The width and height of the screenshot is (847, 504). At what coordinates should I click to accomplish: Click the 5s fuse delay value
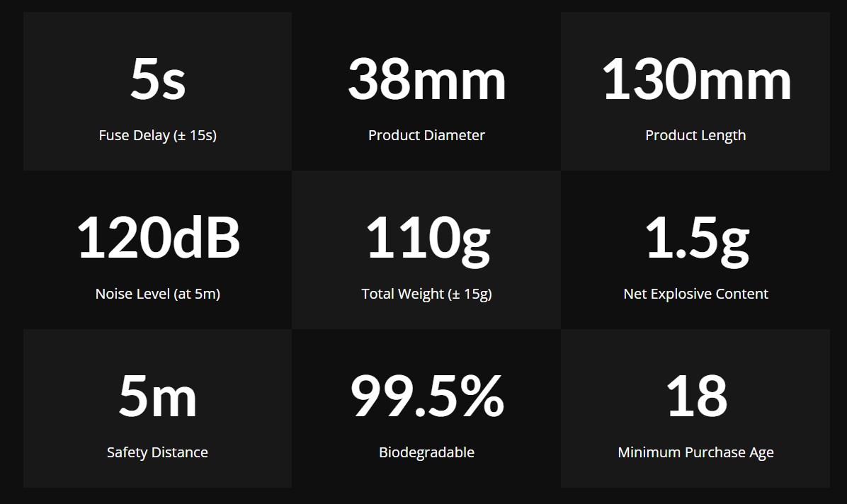(x=158, y=79)
